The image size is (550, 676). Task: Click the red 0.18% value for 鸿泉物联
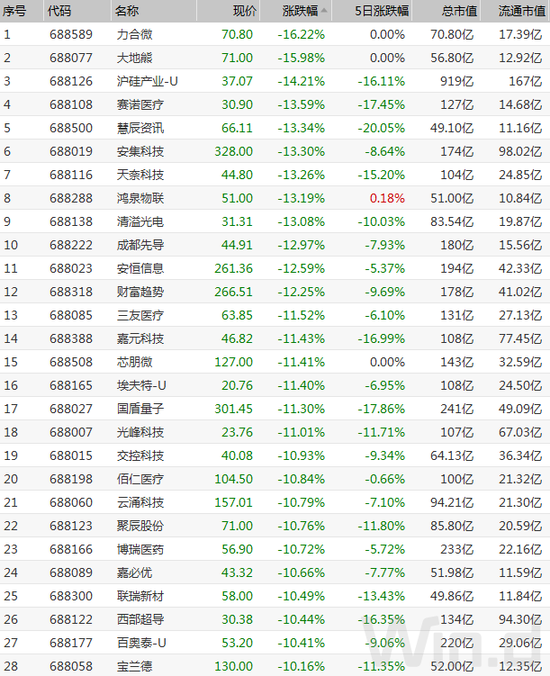[387, 198]
